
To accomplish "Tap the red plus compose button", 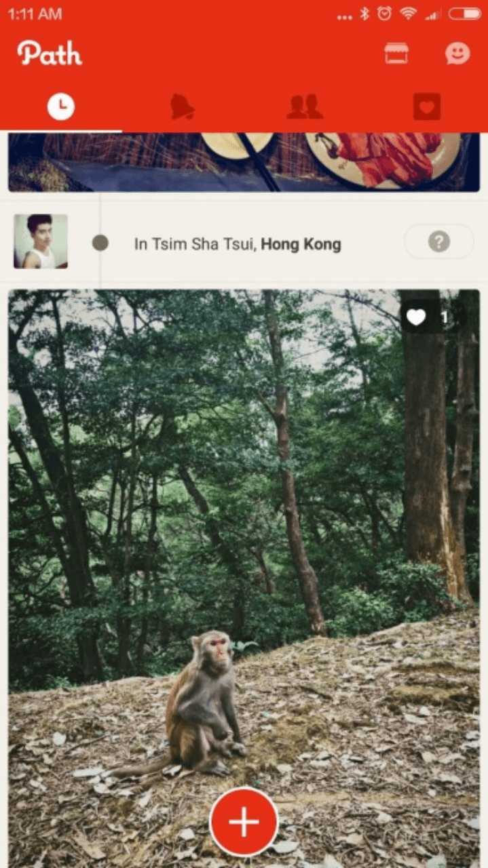I will pyautogui.click(x=244, y=821).
